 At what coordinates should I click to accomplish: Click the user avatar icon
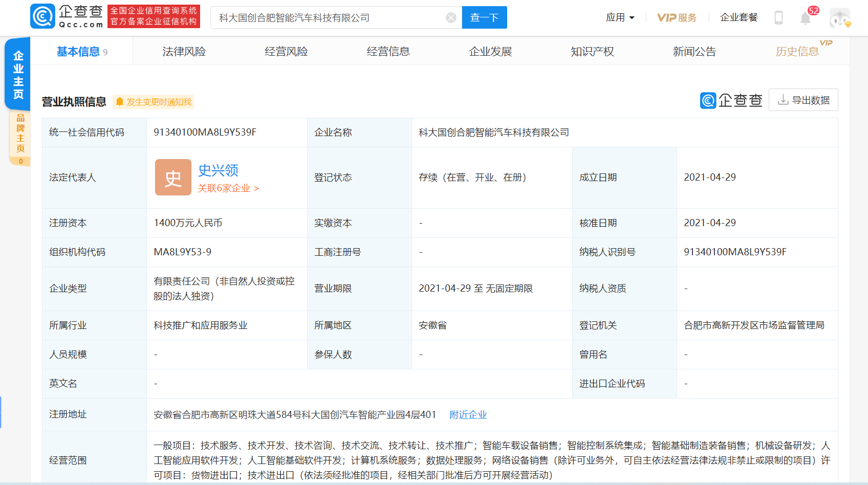839,18
